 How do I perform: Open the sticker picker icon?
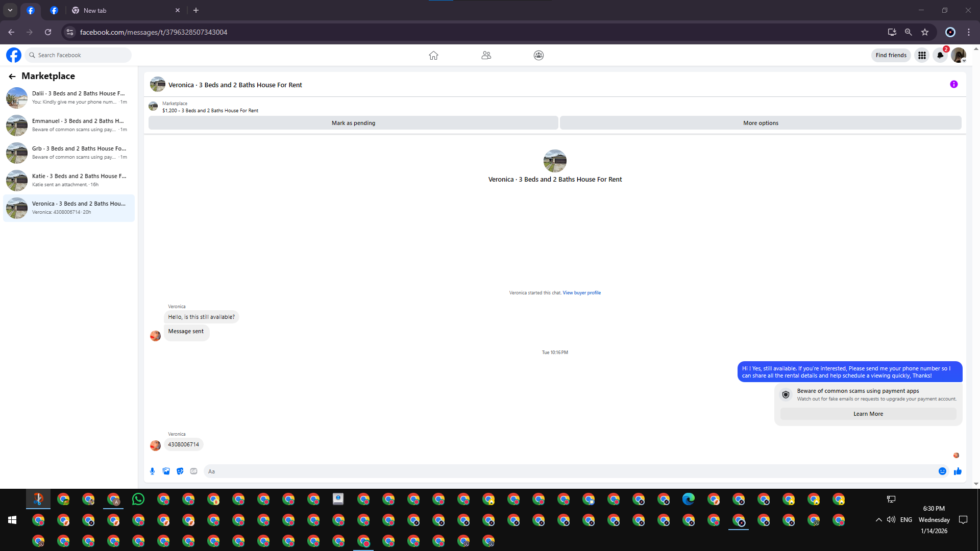tap(180, 471)
